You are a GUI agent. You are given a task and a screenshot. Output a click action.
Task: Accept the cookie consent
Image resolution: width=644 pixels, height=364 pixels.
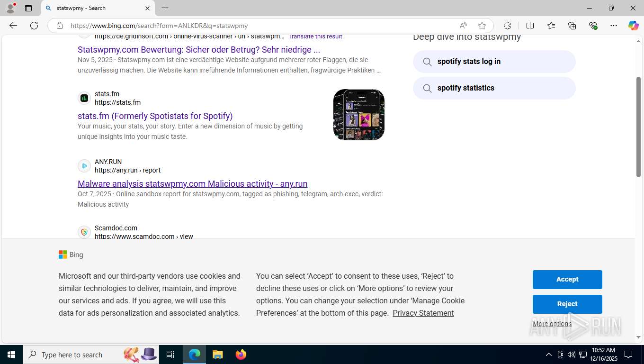pyautogui.click(x=567, y=280)
